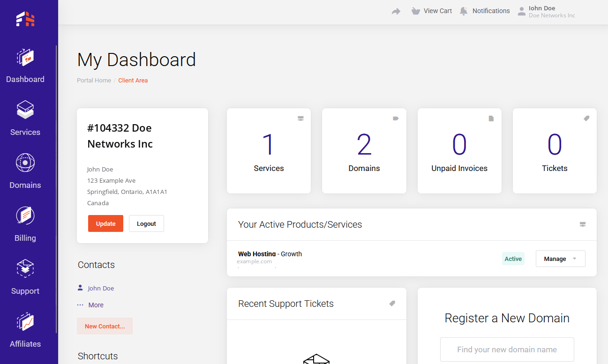The height and width of the screenshot is (364, 608).
Task: Open the John Doe account menu
Action: click(547, 11)
